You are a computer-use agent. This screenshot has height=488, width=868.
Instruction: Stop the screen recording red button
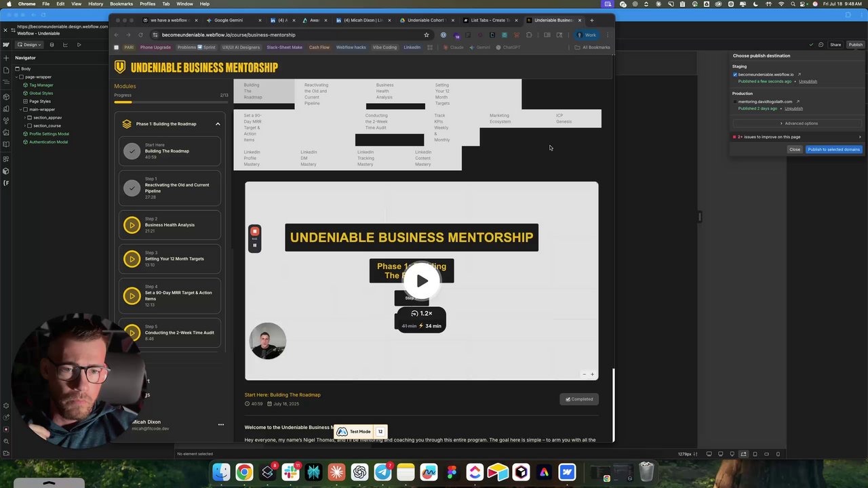pyautogui.click(x=255, y=232)
